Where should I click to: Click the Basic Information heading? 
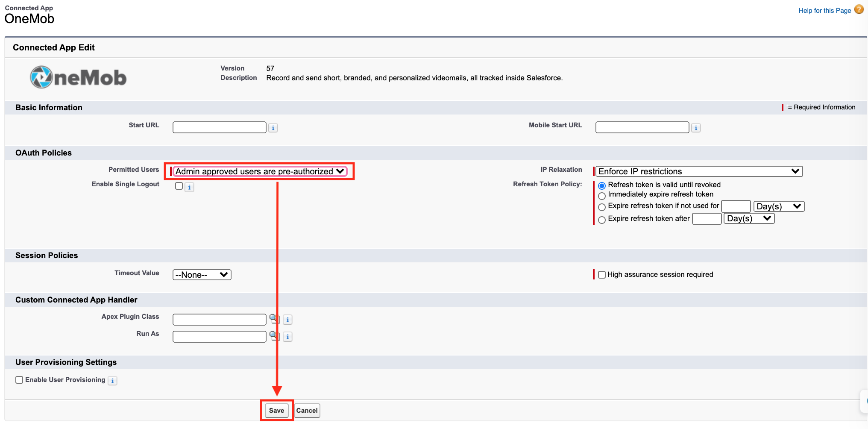[x=49, y=108]
